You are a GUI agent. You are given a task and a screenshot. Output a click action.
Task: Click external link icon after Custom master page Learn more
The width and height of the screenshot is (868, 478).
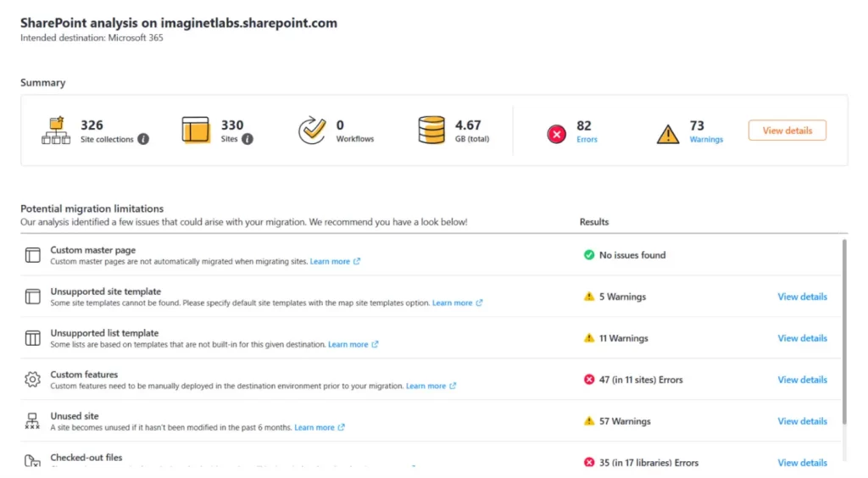(x=357, y=261)
